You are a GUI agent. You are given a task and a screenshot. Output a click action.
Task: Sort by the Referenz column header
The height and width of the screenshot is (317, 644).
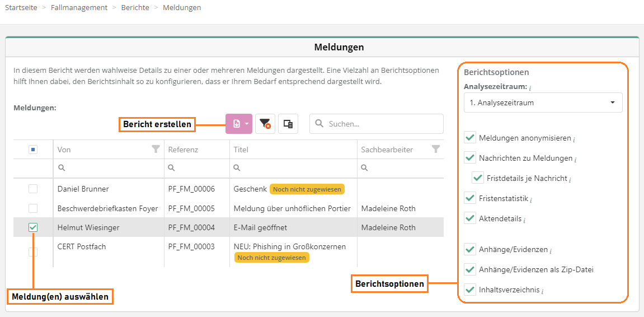coord(183,150)
